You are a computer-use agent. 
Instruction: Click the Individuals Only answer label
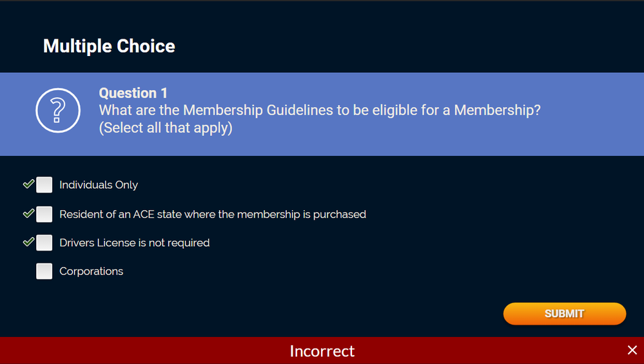click(99, 185)
